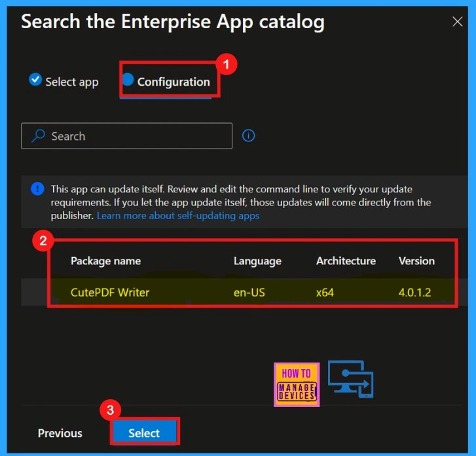Screen dimensions: 476x456
Task: Sort by the Architecture column header
Action: (x=346, y=261)
